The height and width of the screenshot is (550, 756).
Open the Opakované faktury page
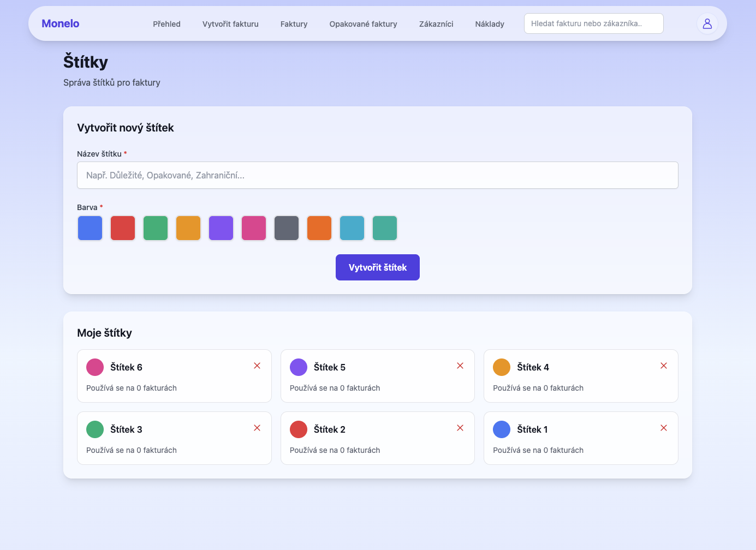(x=363, y=24)
